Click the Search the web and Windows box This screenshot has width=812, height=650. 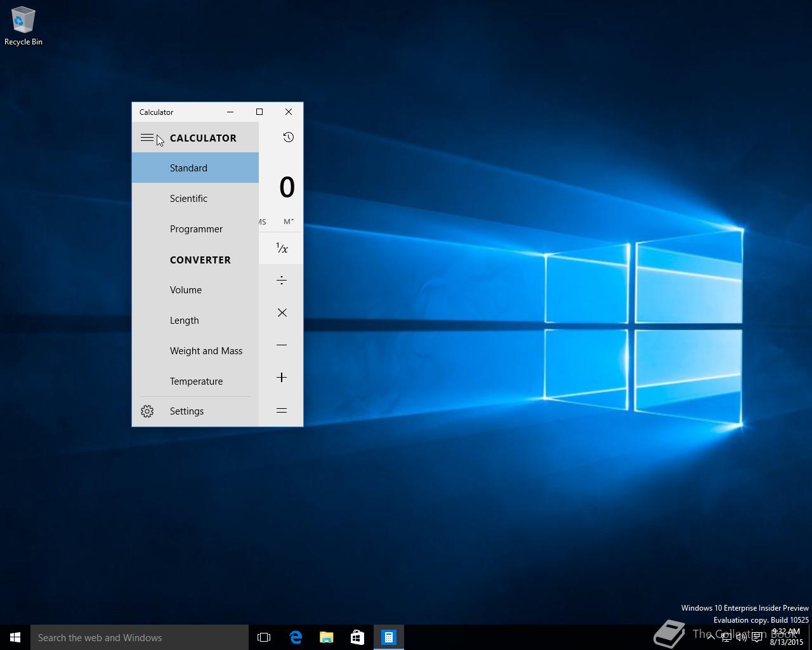click(140, 637)
